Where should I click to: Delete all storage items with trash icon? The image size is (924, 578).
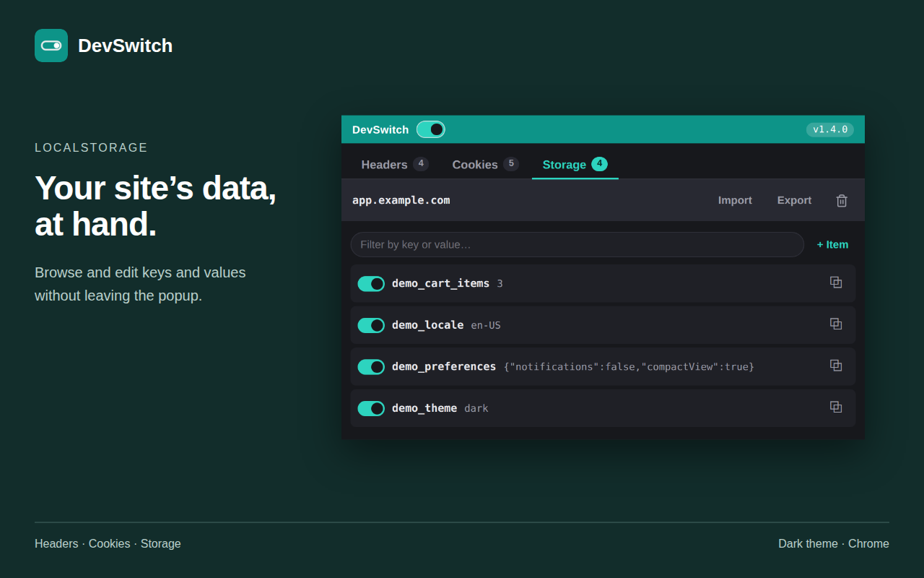tap(842, 200)
